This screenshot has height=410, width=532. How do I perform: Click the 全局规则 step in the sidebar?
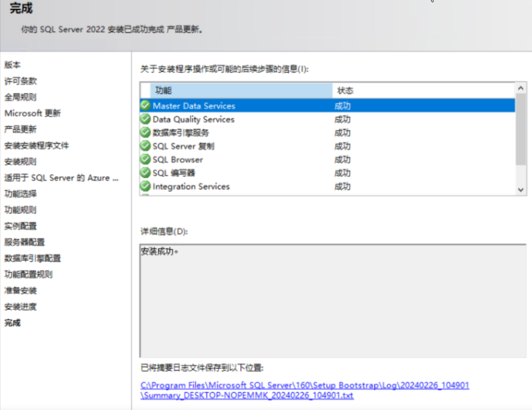coord(20,97)
